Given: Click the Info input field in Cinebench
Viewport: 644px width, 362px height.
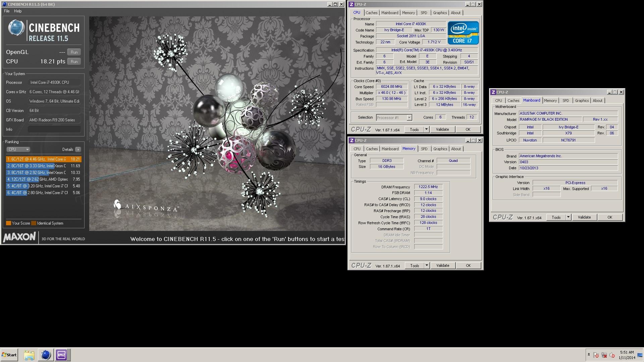Looking at the screenshot, I should (54, 129).
